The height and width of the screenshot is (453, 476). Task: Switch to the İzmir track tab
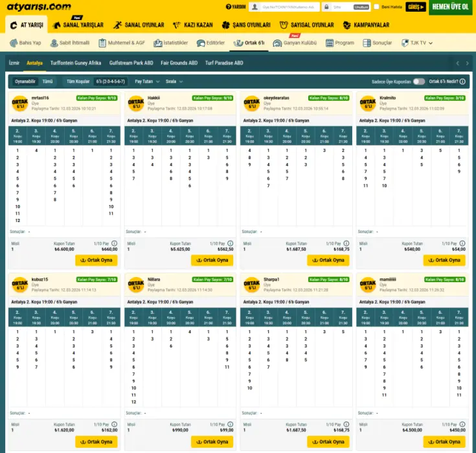pyautogui.click(x=14, y=63)
